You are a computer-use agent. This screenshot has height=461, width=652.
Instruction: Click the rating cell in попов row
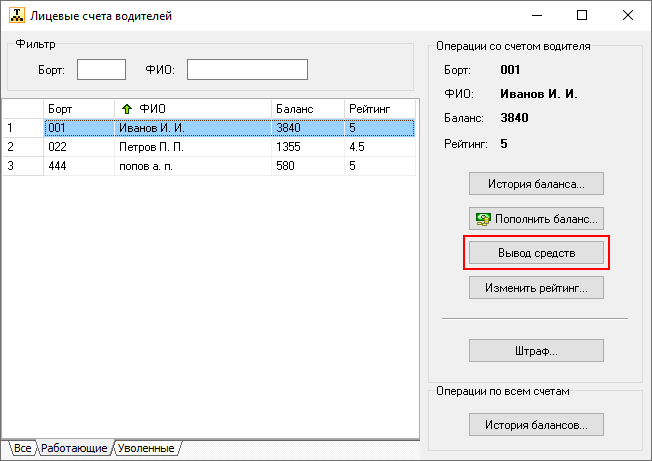coord(380,166)
